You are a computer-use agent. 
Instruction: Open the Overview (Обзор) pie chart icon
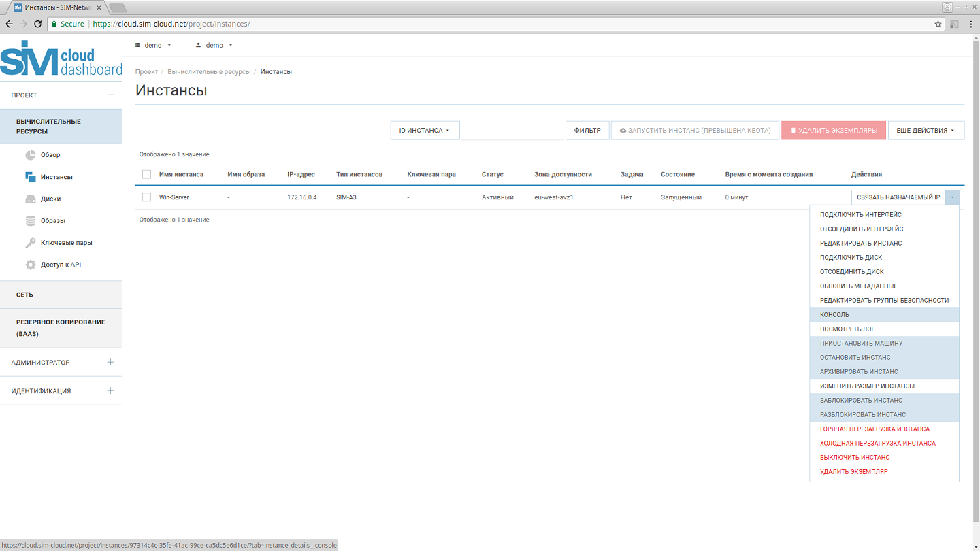31,155
